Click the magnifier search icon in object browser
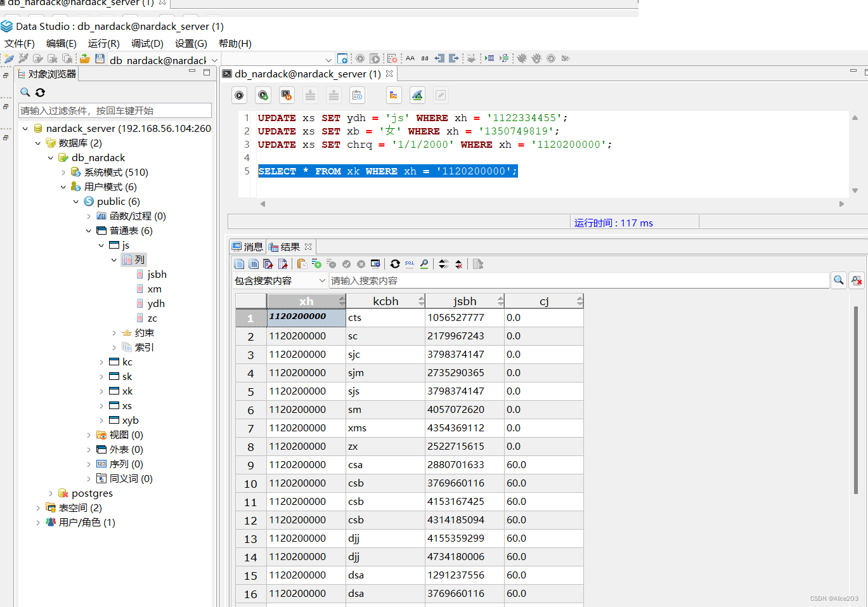This screenshot has height=607, width=868. [x=25, y=92]
